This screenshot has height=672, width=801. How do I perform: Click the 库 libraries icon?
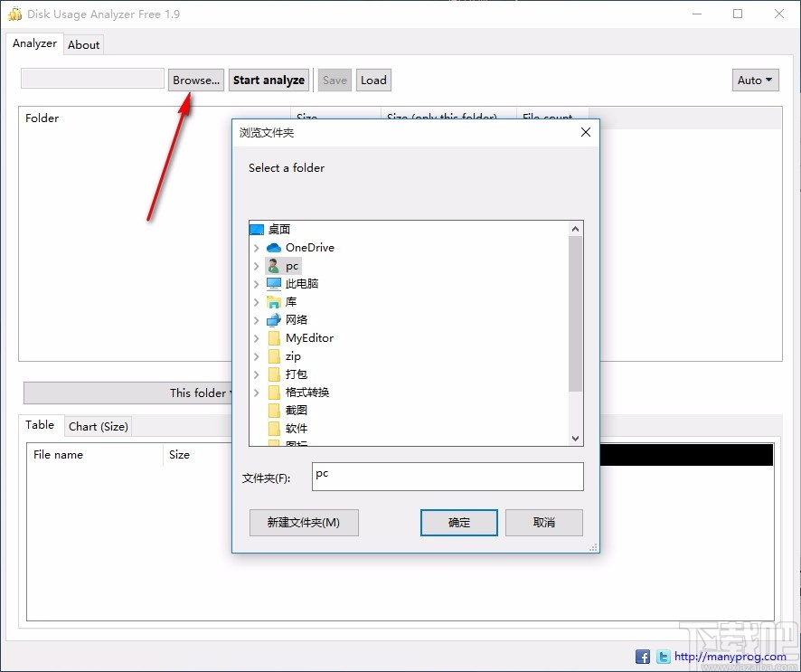point(274,301)
